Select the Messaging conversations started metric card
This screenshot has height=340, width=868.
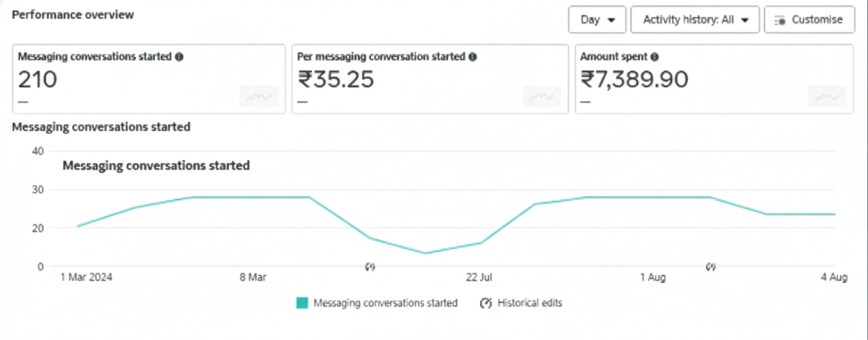coord(149,80)
